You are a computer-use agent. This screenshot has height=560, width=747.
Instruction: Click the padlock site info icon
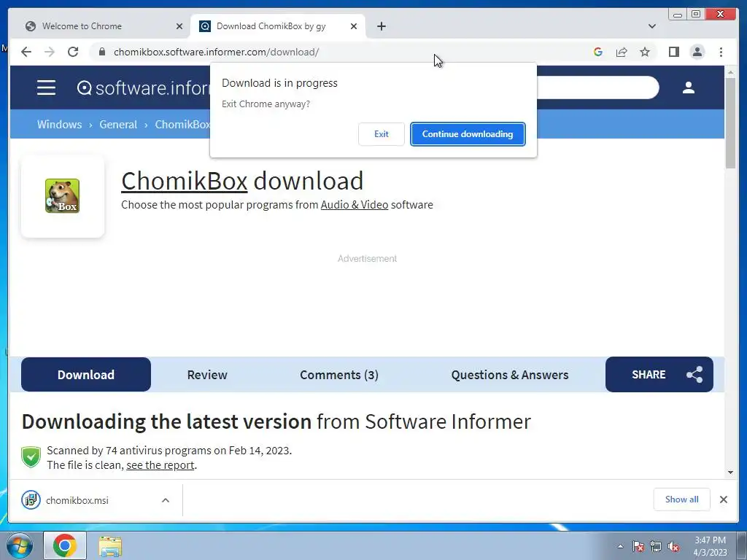[x=102, y=52]
